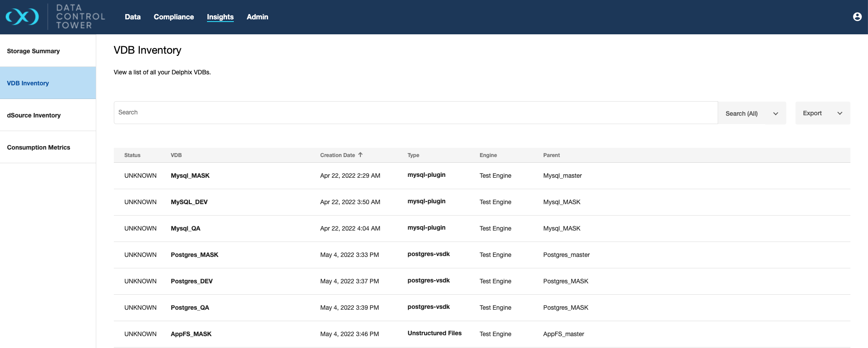Image resolution: width=868 pixels, height=348 pixels.
Task: Open the user account profile icon
Action: 857,17
